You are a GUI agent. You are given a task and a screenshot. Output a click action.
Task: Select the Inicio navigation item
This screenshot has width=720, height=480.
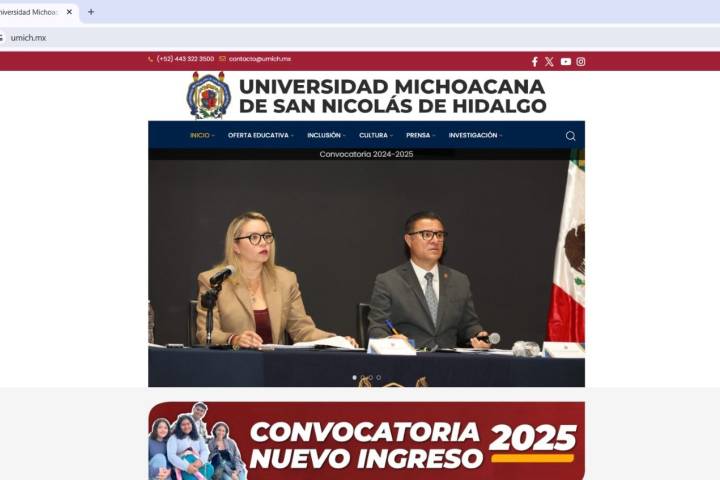[202, 135]
